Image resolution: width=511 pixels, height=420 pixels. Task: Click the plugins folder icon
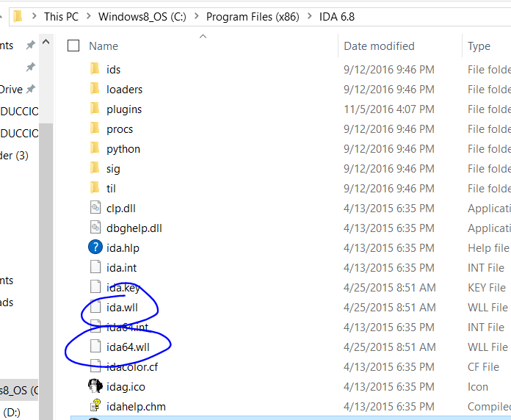click(95, 109)
